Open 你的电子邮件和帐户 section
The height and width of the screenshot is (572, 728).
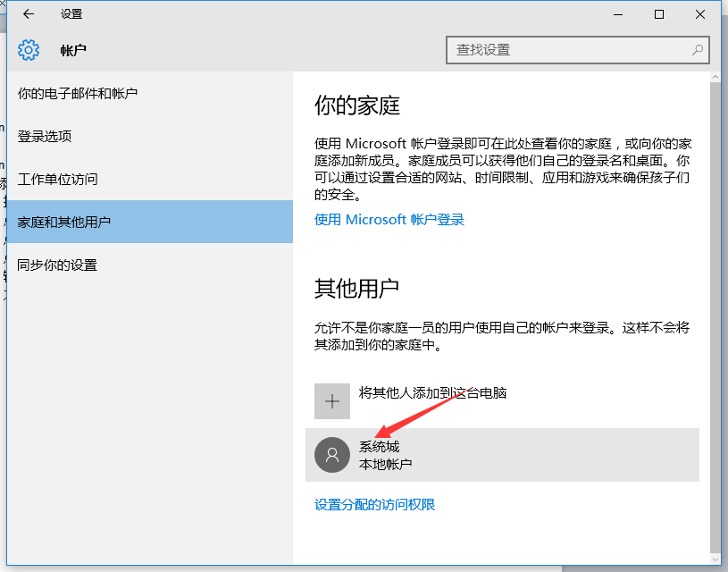[150, 94]
